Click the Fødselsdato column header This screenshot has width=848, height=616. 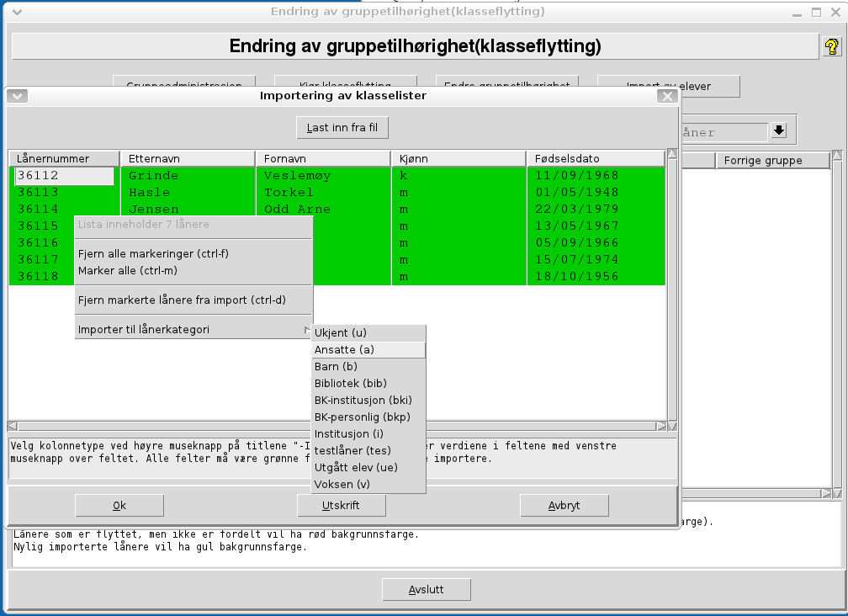596,159
